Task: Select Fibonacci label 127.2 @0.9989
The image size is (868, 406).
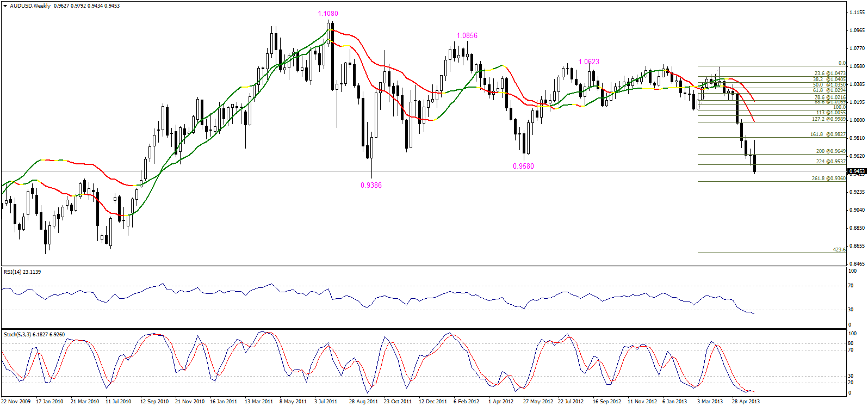Action: pyautogui.click(x=829, y=119)
